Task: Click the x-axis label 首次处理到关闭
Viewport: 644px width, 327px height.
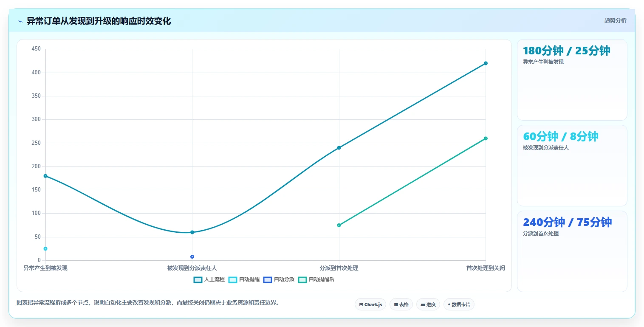Action: pyautogui.click(x=486, y=268)
